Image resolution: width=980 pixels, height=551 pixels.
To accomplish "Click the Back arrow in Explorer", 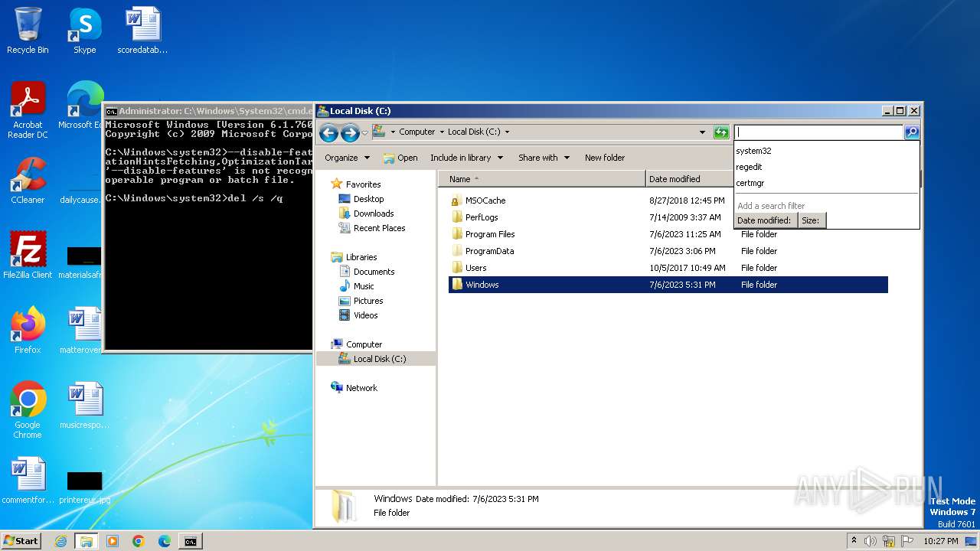I will click(x=328, y=133).
